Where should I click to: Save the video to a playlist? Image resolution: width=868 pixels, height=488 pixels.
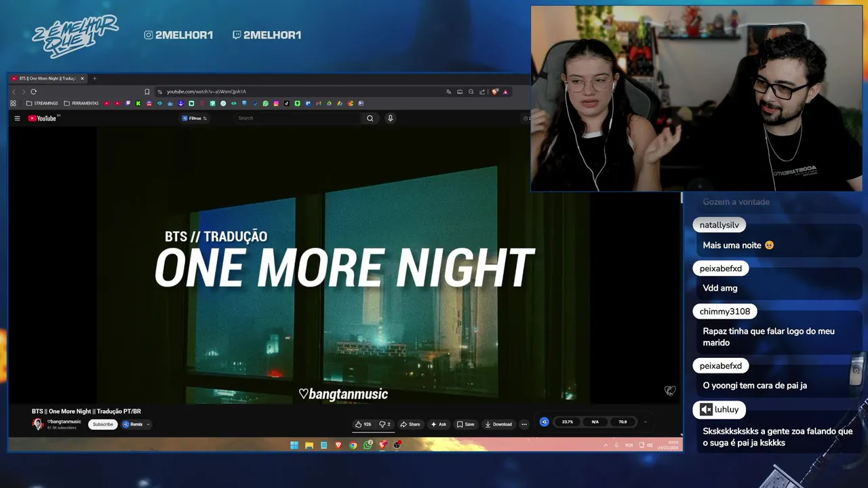click(x=465, y=424)
